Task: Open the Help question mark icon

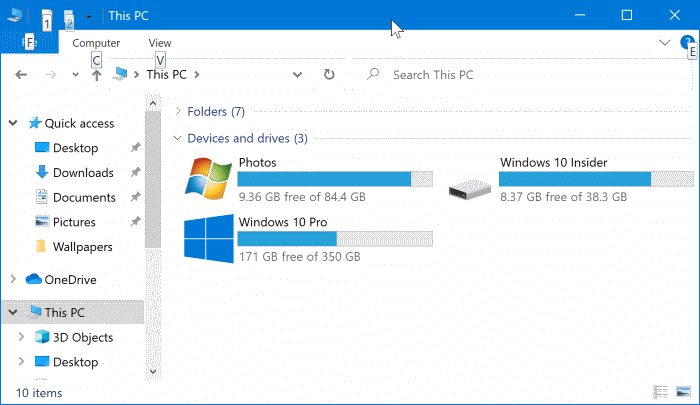Action: click(687, 42)
